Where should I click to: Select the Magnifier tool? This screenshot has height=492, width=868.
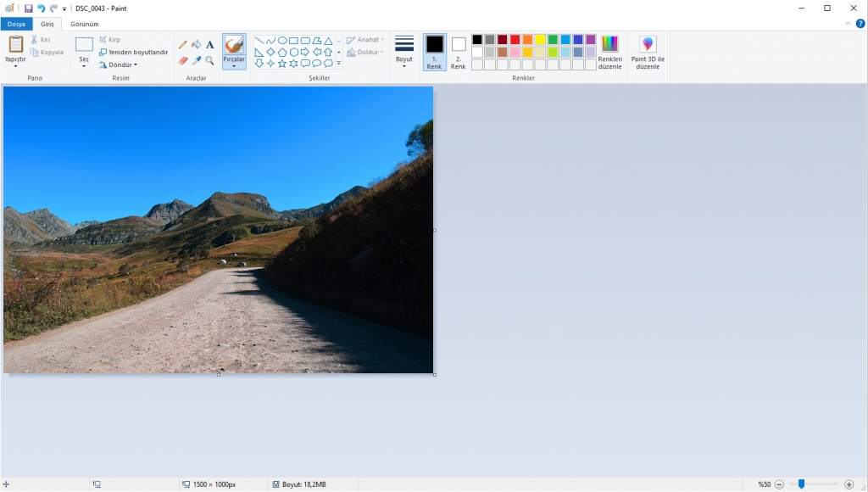pyautogui.click(x=209, y=59)
